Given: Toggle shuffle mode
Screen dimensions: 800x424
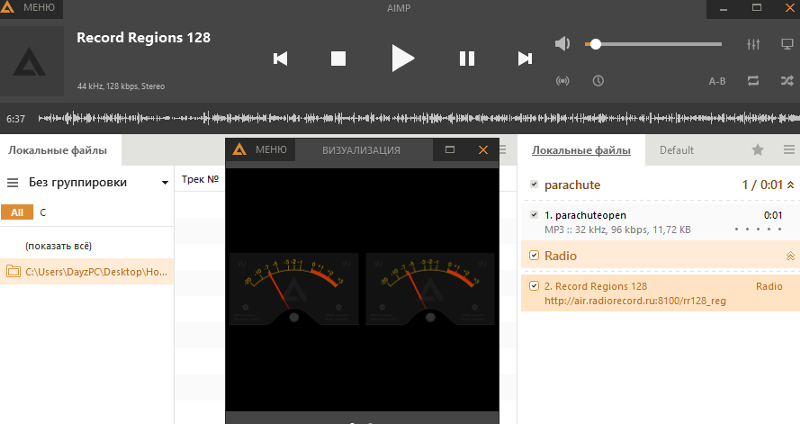Looking at the screenshot, I should [x=787, y=81].
